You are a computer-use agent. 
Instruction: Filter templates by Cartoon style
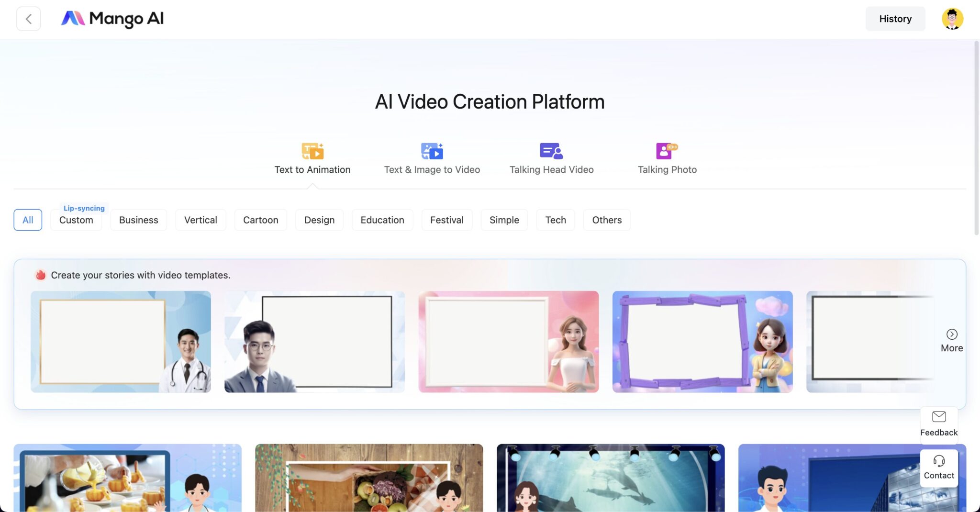click(260, 220)
